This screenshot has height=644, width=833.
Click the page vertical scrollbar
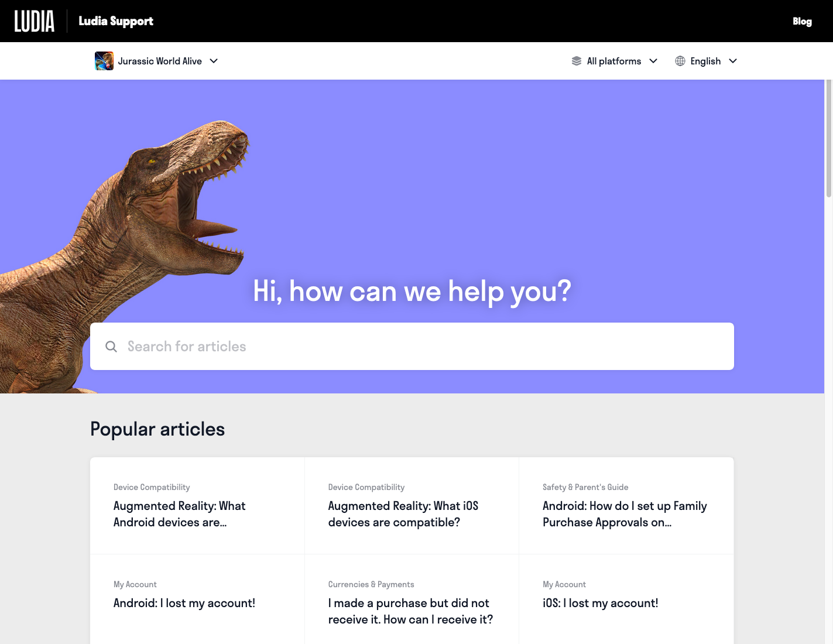tap(828, 141)
